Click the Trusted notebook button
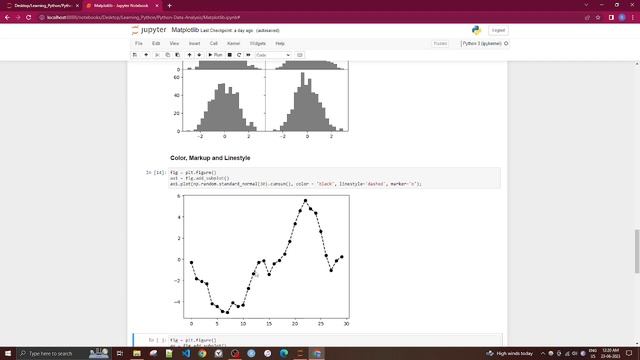The width and height of the screenshot is (640, 360). pyautogui.click(x=440, y=43)
